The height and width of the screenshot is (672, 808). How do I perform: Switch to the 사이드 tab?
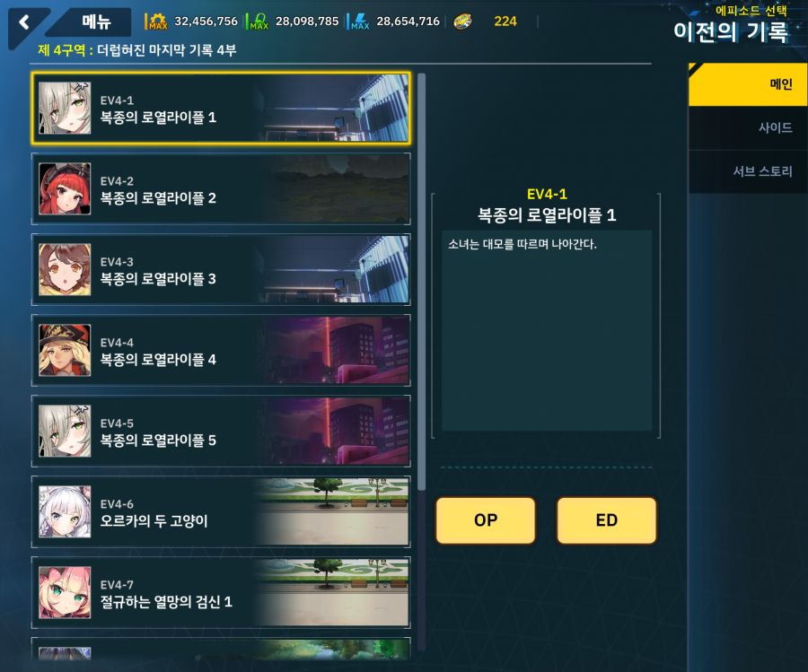pyautogui.click(x=748, y=128)
